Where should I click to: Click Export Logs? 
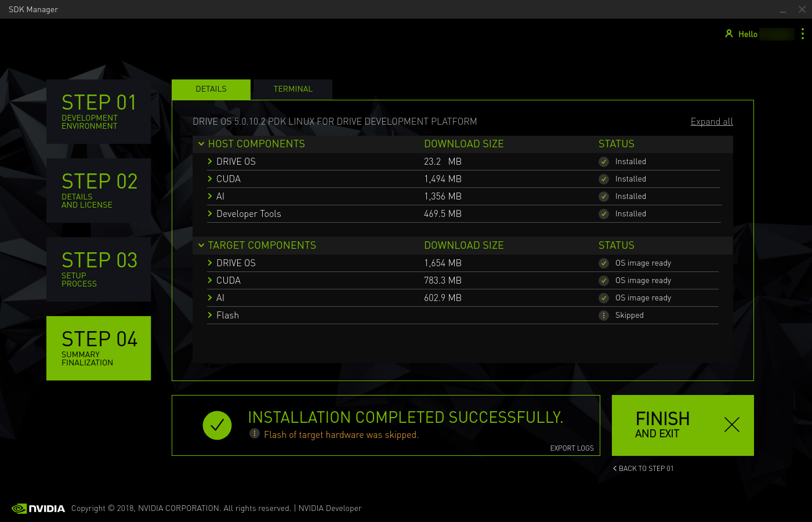tap(572, 448)
